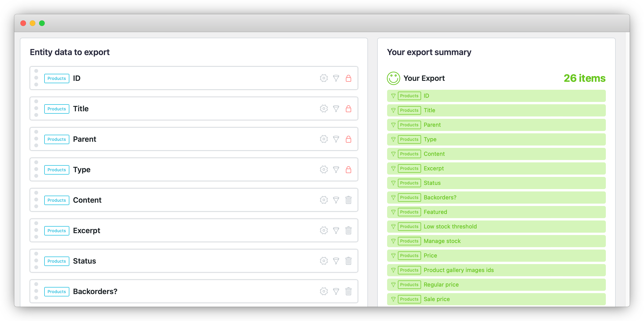Grab drag handle dots on ID row
The width and height of the screenshot is (644, 321).
tap(36, 78)
